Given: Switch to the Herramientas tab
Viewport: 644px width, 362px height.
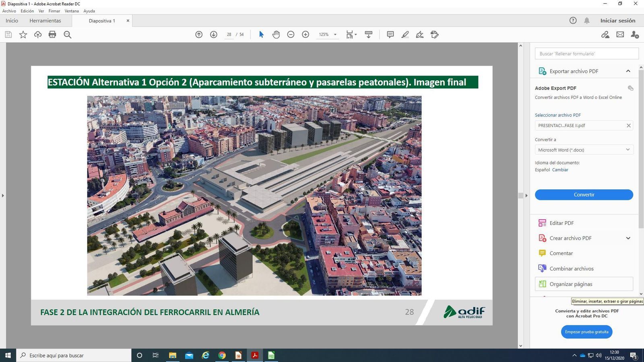Looking at the screenshot, I should coord(45,21).
